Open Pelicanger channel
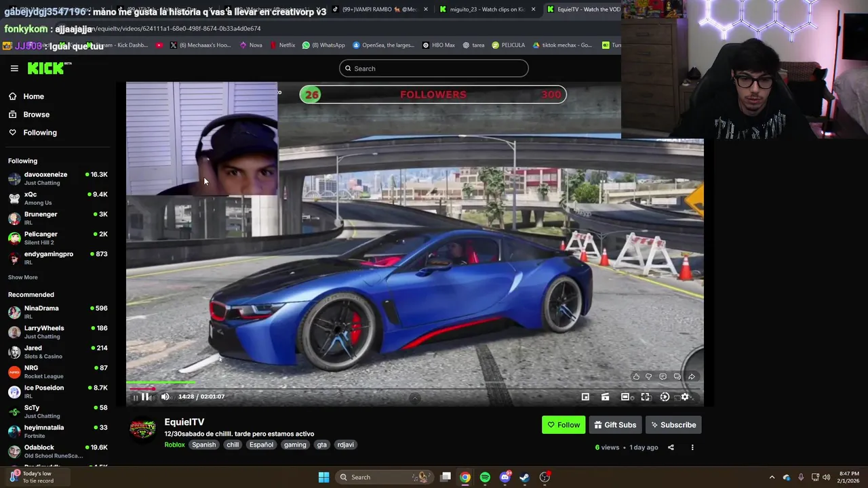 pyautogui.click(x=58, y=238)
